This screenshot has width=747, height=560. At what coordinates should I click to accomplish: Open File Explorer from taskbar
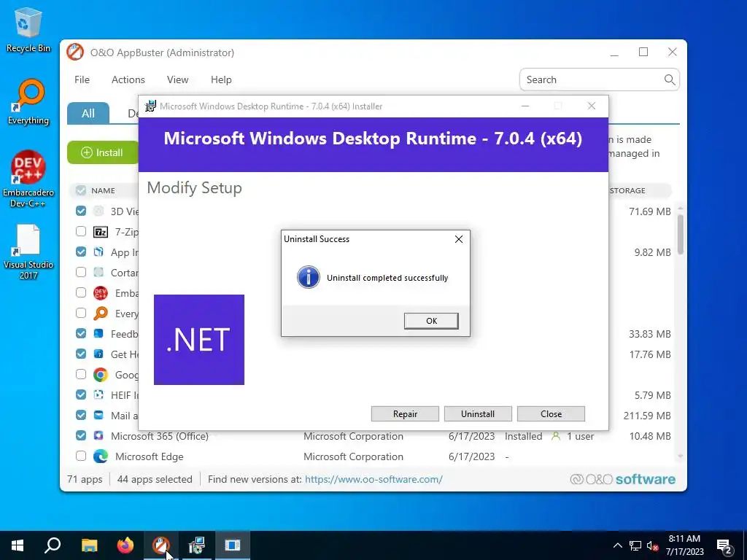[x=89, y=545]
